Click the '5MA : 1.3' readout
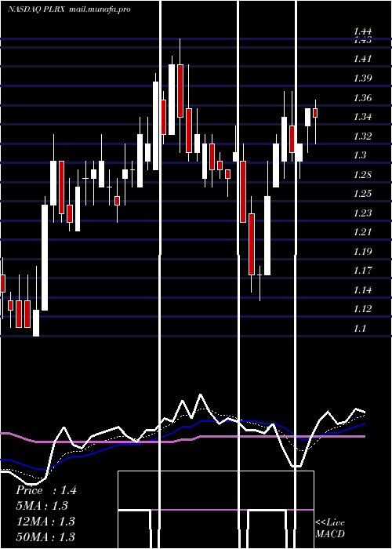 point(42,506)
